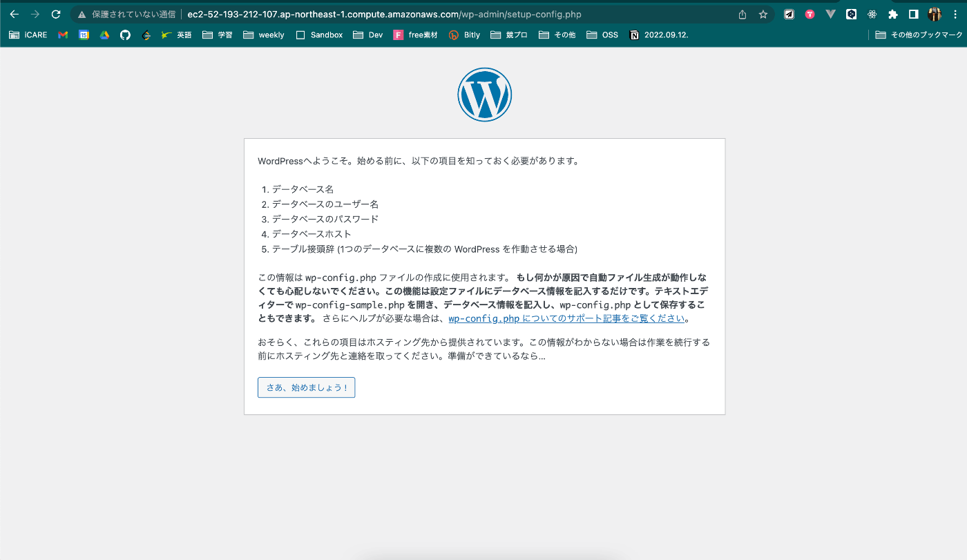Screen dimensions: 967x560
Task: Open the Bitly bookmark
Action: click(x=464, y=35)
